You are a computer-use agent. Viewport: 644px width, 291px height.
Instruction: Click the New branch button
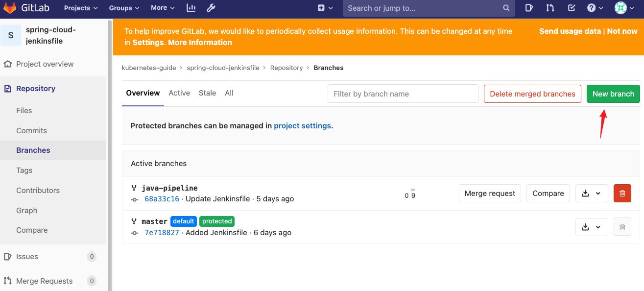point(613,94)
